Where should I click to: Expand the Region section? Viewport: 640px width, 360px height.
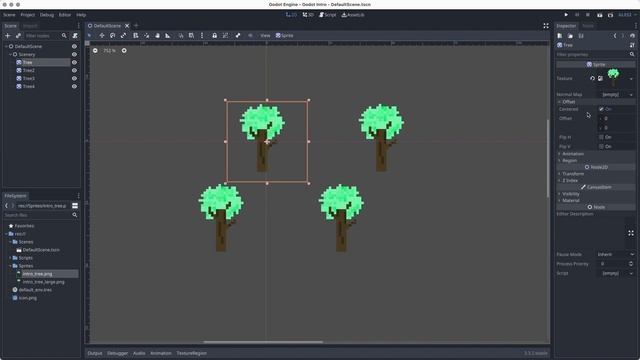tap(596, 160)
